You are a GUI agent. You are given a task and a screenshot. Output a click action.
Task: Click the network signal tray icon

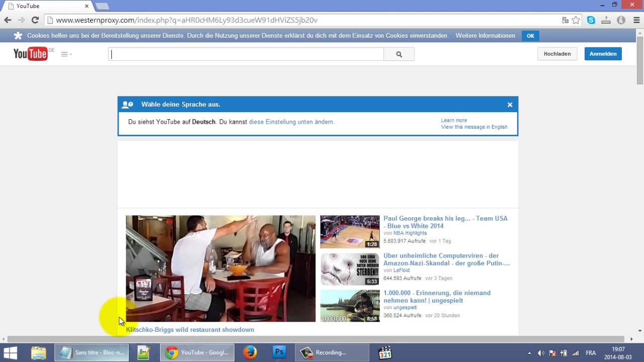pos(575,353)
